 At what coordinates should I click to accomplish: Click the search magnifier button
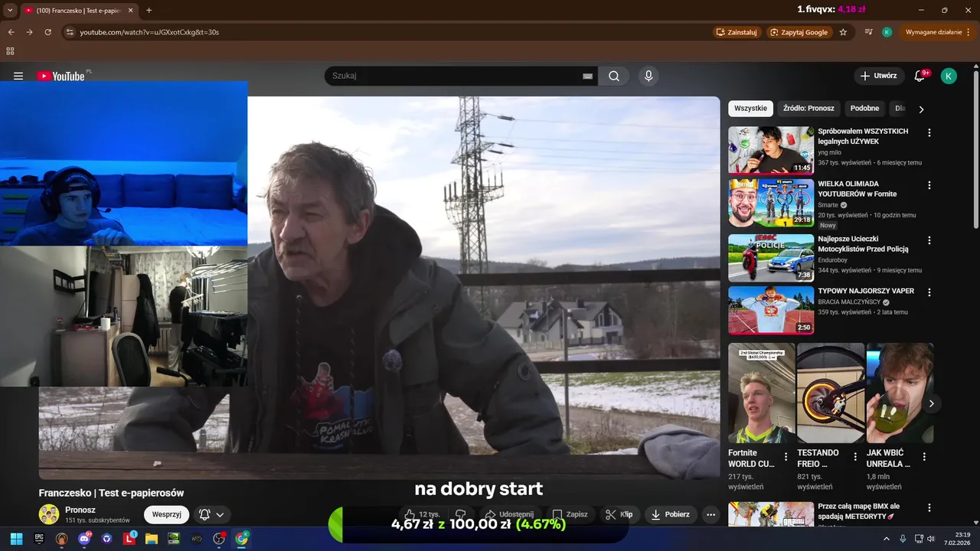(x=614, y=76)
